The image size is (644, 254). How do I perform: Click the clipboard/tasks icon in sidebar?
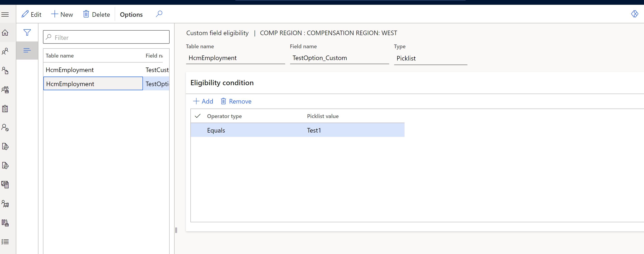coord(6,108)
